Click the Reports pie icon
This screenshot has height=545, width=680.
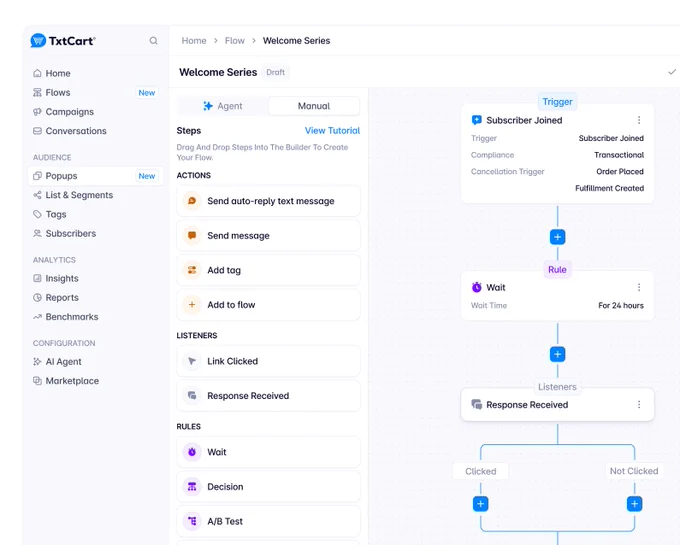point(37,297)
